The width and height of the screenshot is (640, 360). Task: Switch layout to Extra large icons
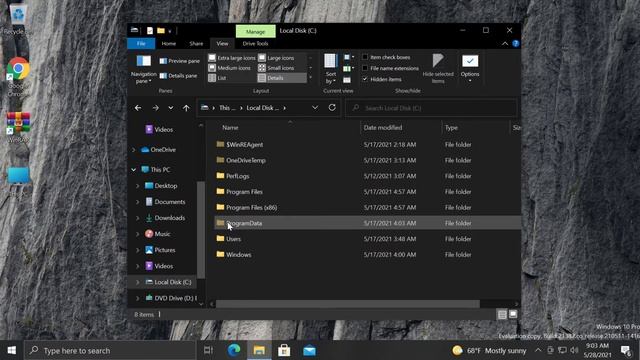(232, 58)
